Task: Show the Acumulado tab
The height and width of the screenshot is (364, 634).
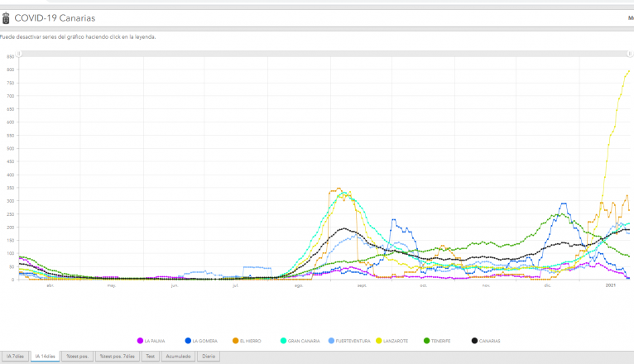Action: click(179, 357)
